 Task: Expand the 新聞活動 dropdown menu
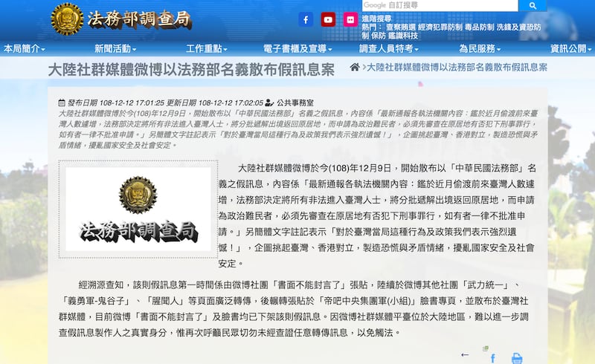[x=115, y=48]
